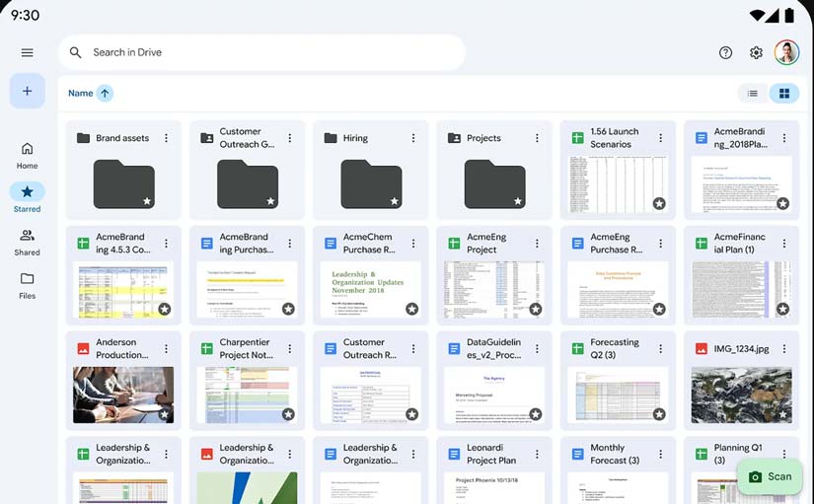Screen dimensions: 814x504
Task: Open more options for Customer Outreach G folder
Action: pos(290,138)
